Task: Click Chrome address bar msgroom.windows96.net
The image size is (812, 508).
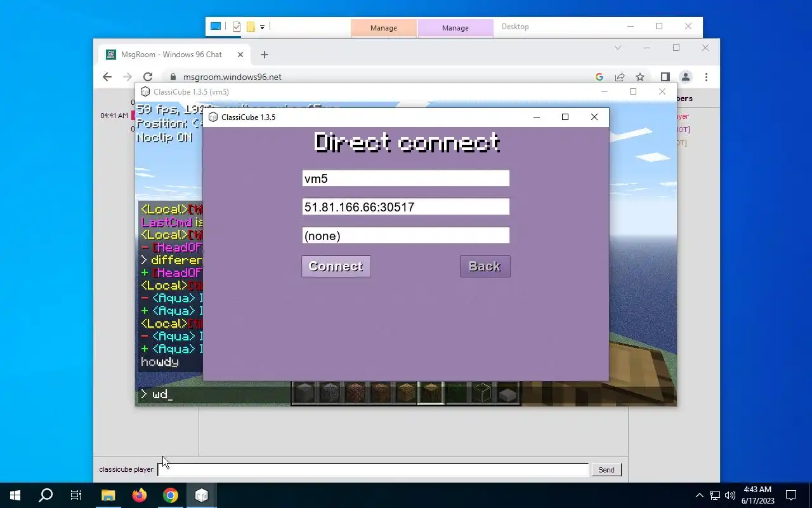Action: click(232, 77)
